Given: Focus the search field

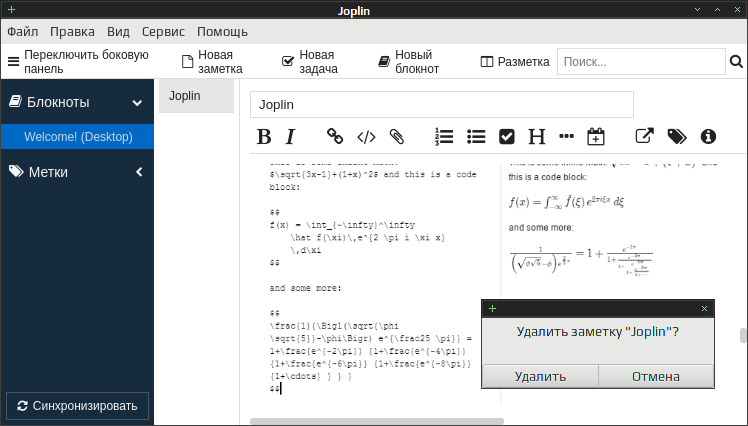Looking at the screenshot, I should coord(641,62).
